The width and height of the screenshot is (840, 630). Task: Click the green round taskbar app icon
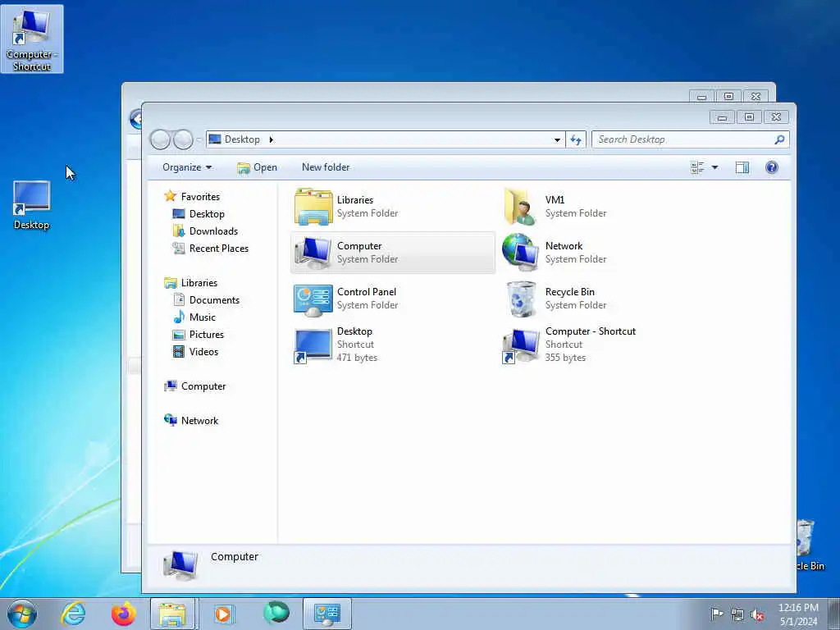(x=276, y=613)
